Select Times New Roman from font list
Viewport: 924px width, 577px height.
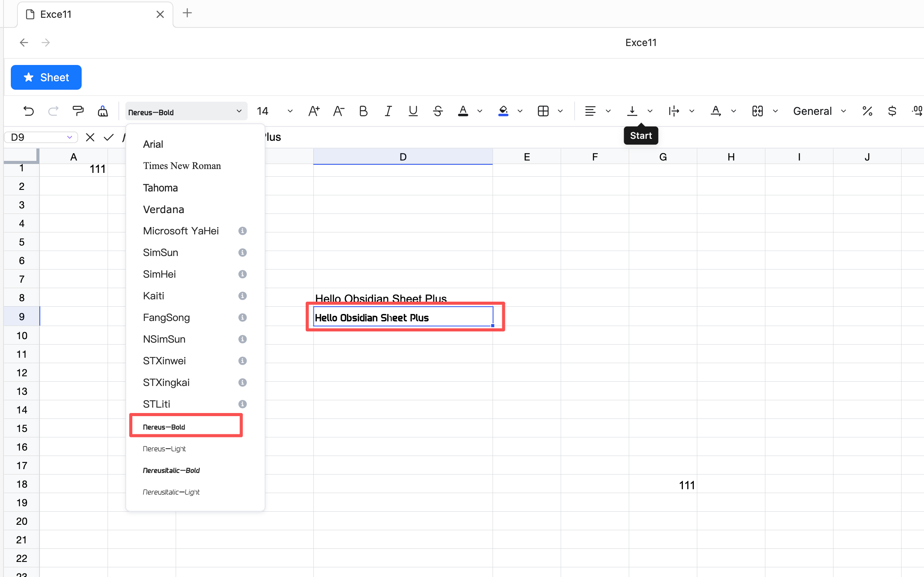click(182, 166)
